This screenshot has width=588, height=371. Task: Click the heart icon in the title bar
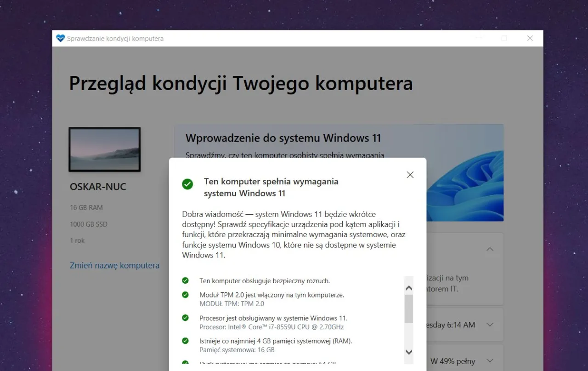pos(60,38)
